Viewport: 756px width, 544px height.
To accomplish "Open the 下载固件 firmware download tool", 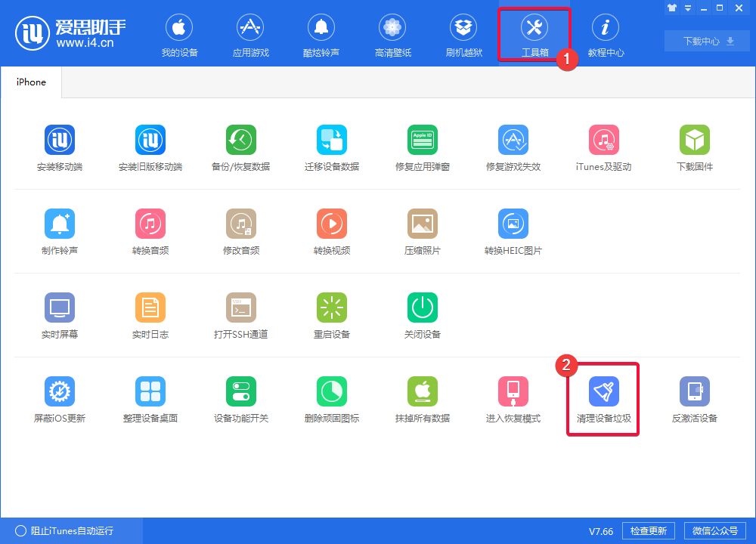I will pos(694,147).
